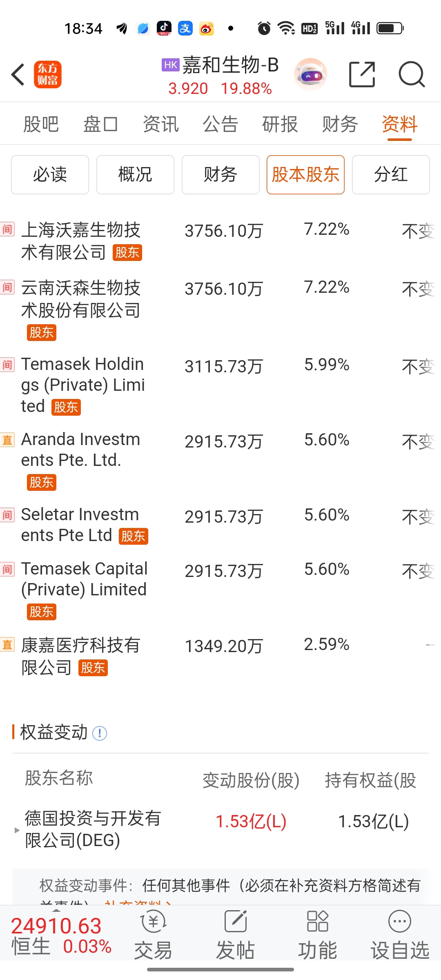Show info for 权益变动 icon
Screen dimensions: 441x980
pyautogui.click(x=100, y=733)
